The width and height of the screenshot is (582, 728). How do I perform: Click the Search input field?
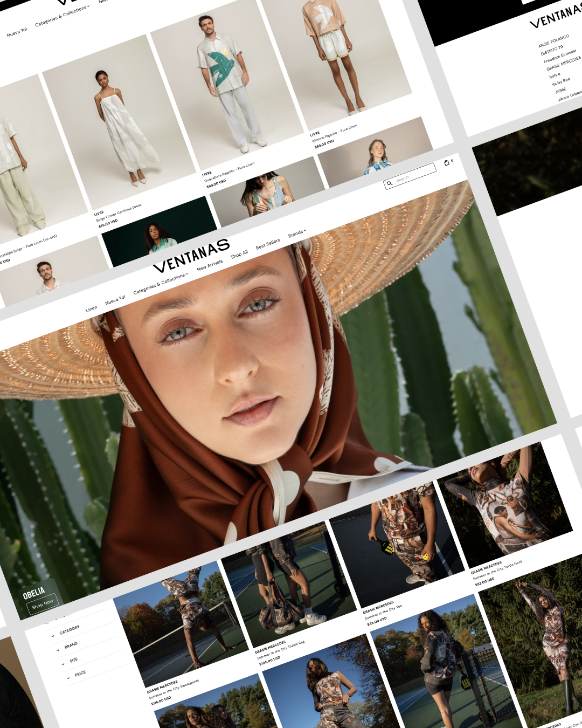pyautogui.click(x=410, y=176)
